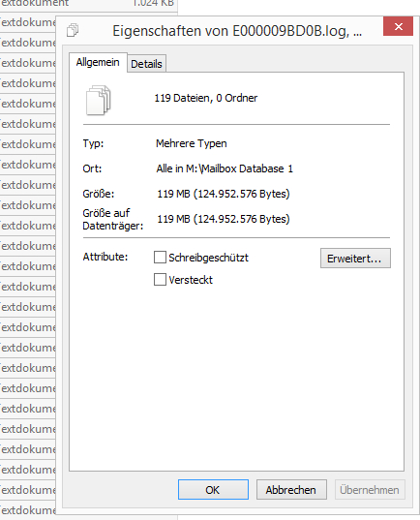Image resolution: width=420 pixels, height=520 pixels.
Task: Switch to the Details tab
Action: pos(146,64)
